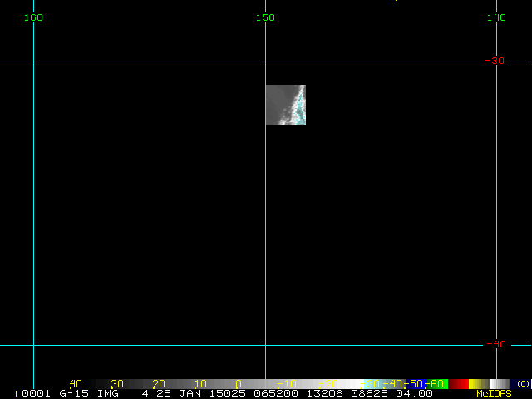Screen dimensions: 532x399
Task: Click intersection of 150 longitude and -50 latitude lines
Action: [x=265, y=62]
